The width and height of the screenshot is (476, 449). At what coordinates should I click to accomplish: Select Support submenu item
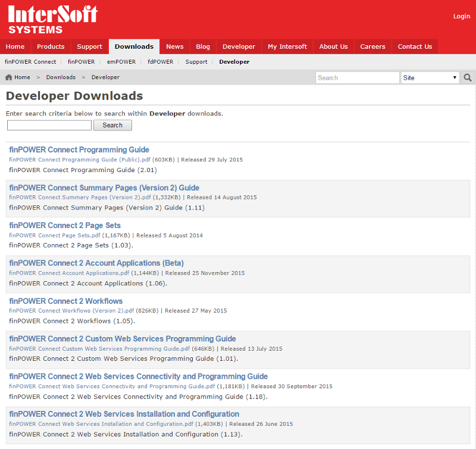click(196, 62)
